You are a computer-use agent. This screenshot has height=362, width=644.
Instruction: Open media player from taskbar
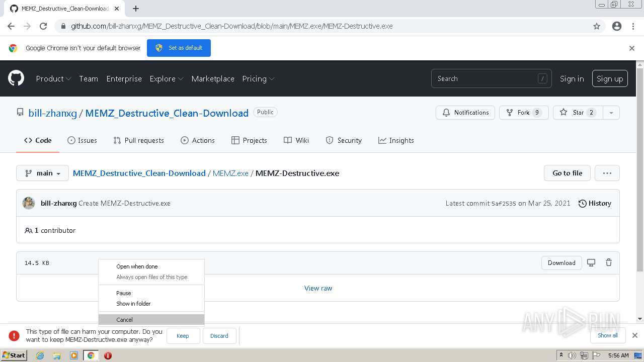coord(74,355)
